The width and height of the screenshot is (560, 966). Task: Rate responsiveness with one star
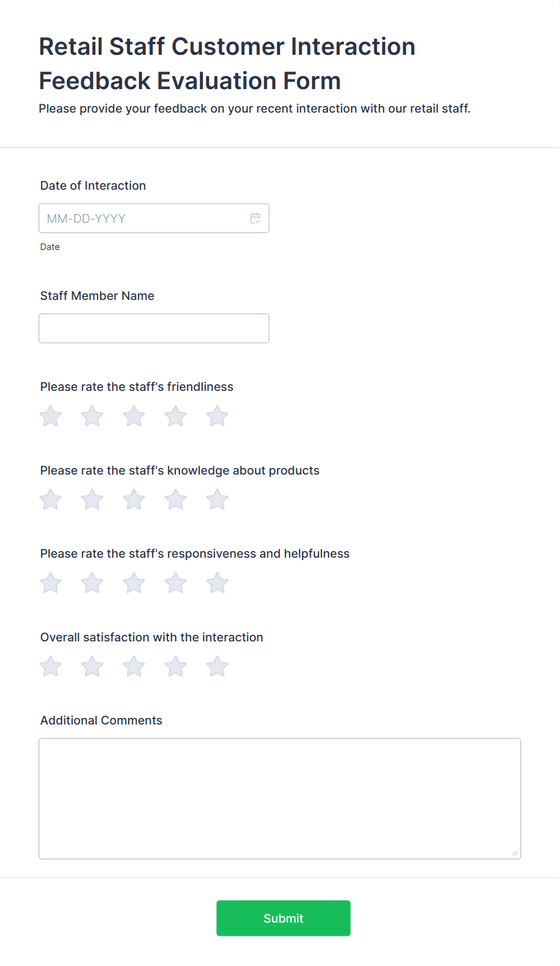pos(50,582)
